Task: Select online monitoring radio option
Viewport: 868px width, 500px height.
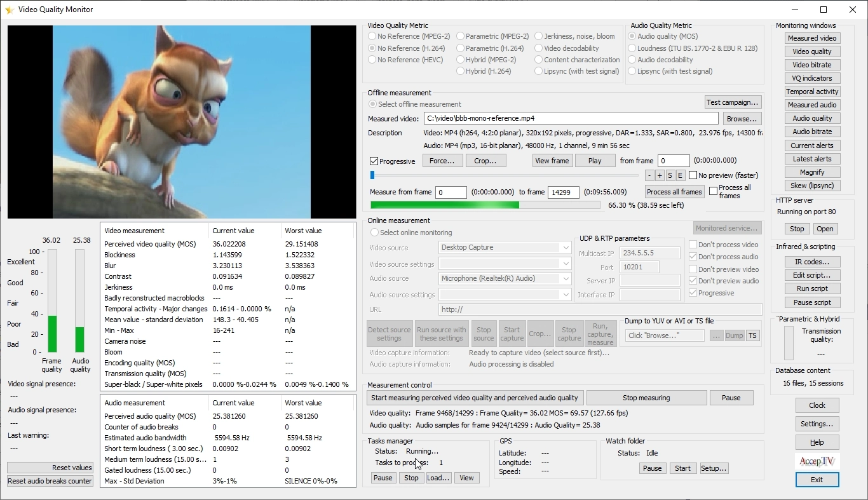Action: click(x=374, y=233)
